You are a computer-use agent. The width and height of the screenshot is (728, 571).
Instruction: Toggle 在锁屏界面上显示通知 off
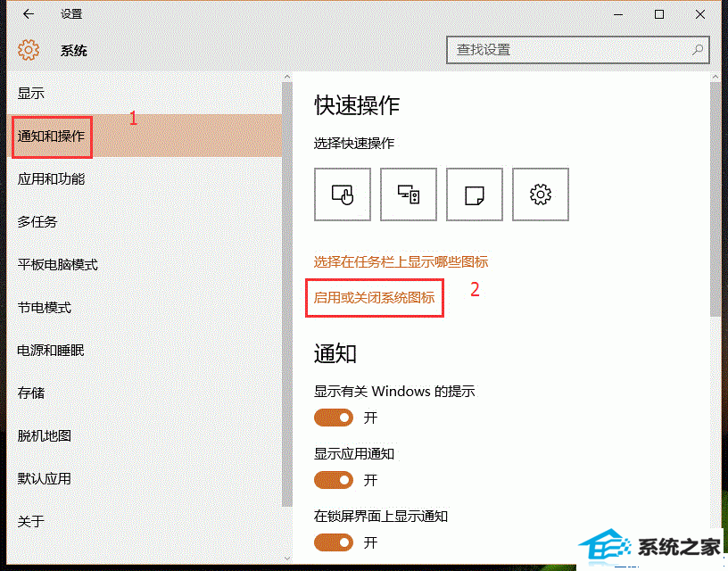point(335,542)
